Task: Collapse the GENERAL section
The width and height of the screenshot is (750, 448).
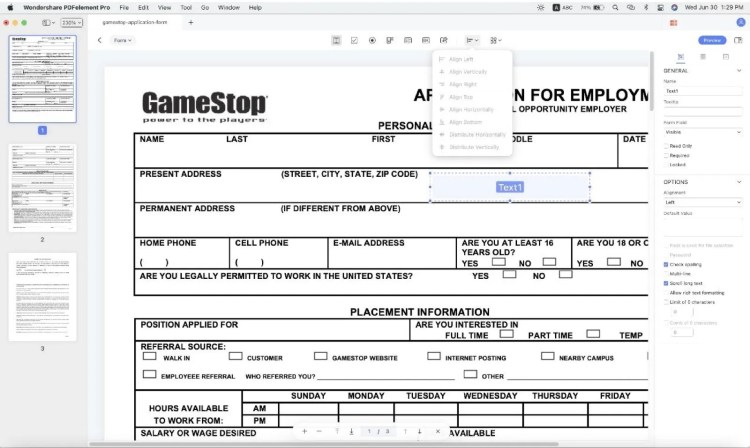Action: [739, 71]
